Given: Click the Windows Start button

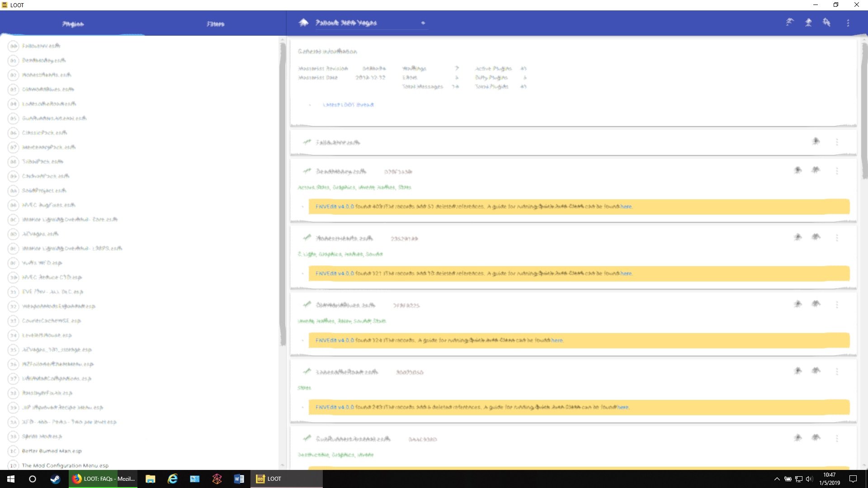Looking at the screenshot, I should (11, 479).
